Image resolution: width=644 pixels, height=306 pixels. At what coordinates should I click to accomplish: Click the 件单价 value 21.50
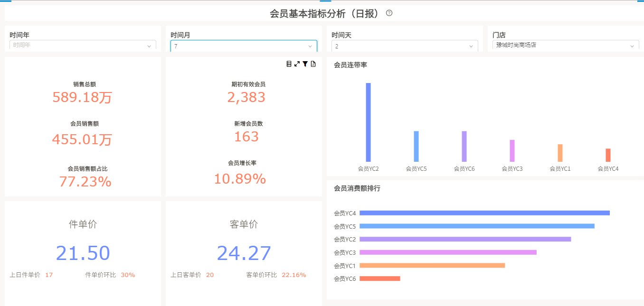(x=83, y=253)
